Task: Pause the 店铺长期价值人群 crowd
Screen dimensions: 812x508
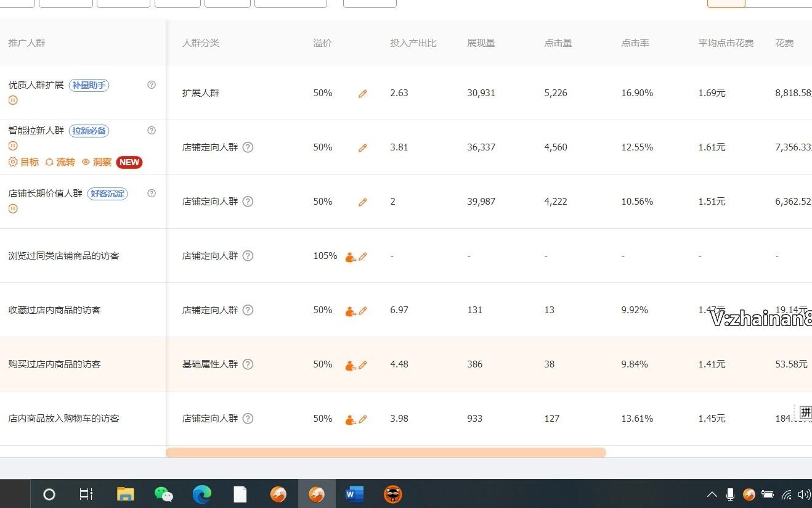Action: tap(13, 208)
